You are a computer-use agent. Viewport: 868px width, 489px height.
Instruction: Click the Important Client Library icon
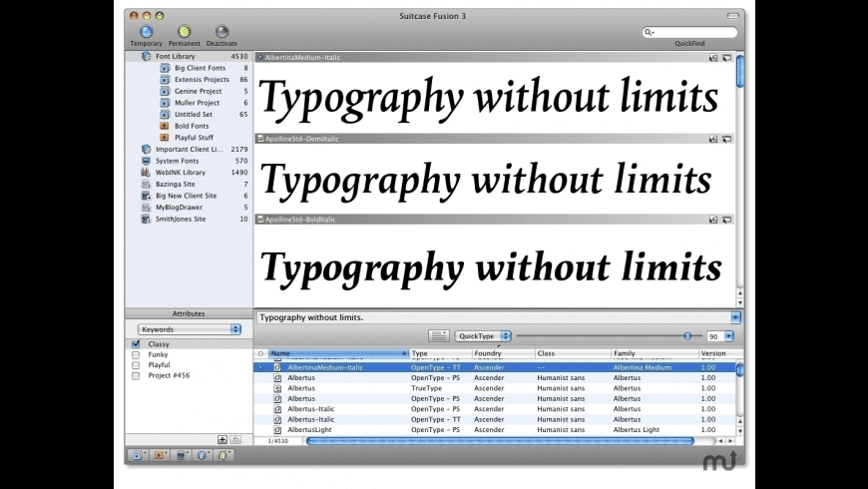click(146, 149)
